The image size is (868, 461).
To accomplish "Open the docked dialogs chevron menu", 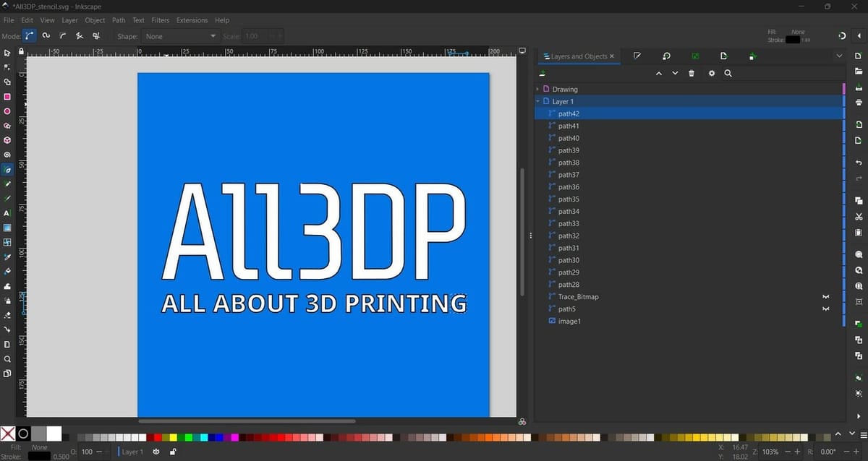I will pos(839,56).
